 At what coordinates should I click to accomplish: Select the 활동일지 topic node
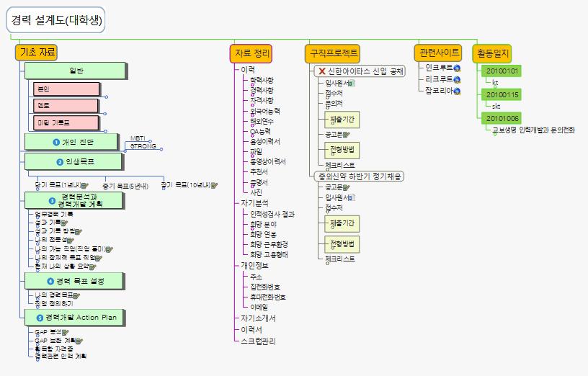click(491, 53)
